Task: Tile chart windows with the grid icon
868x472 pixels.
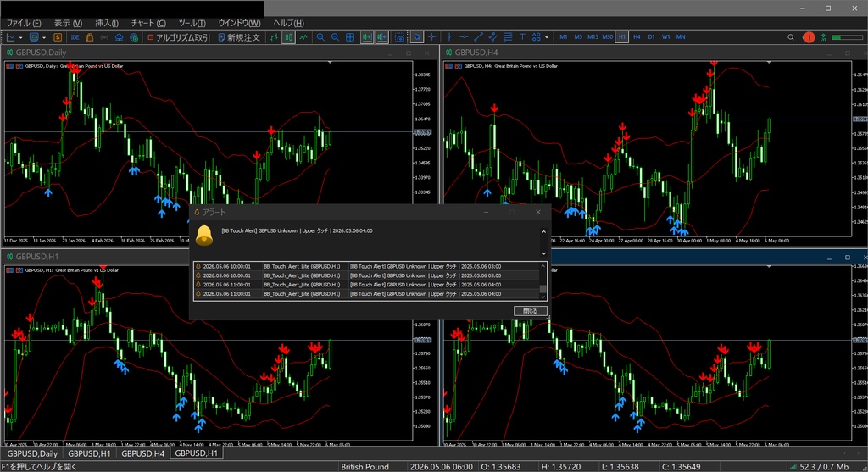Action: point(350,37)
